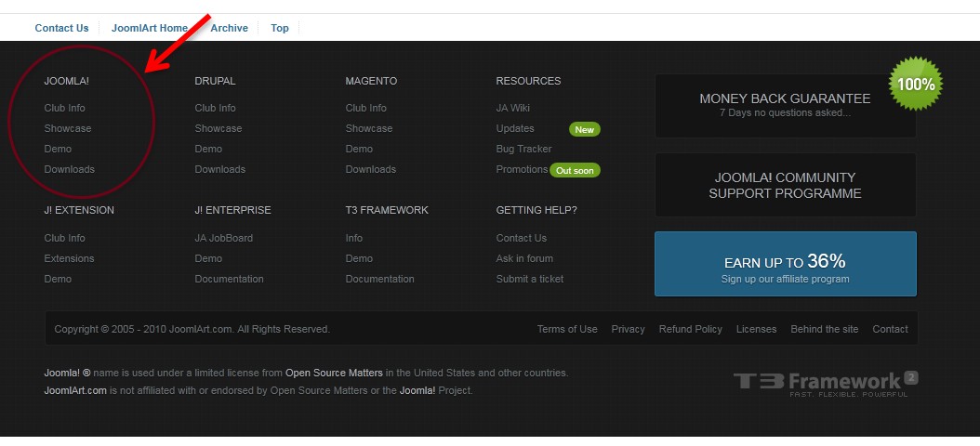
Task: Open Joomla! Community Support Programme banner
Action: (785, 185)
